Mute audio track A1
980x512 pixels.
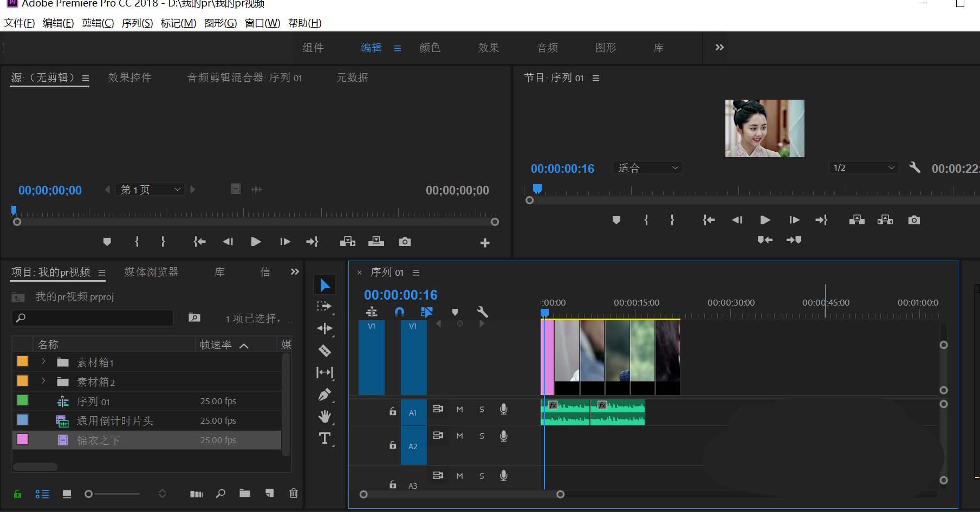pyautogui.click(x=459, y=410)
